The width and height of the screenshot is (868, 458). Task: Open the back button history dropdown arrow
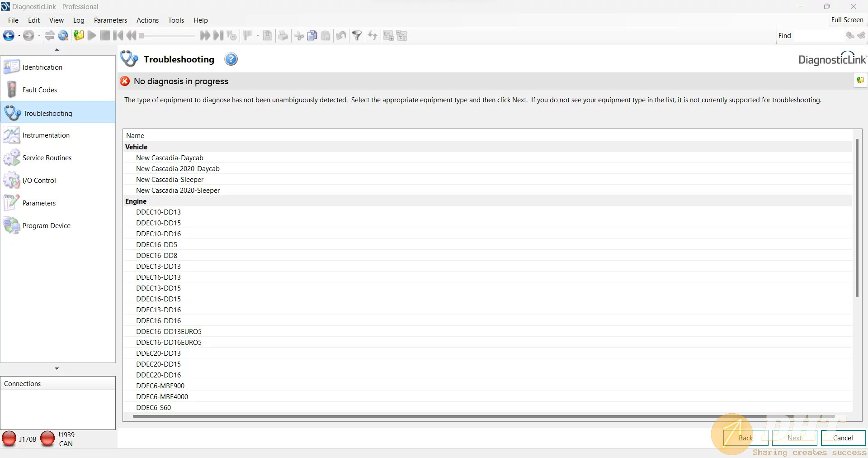(x=19, y=36)
